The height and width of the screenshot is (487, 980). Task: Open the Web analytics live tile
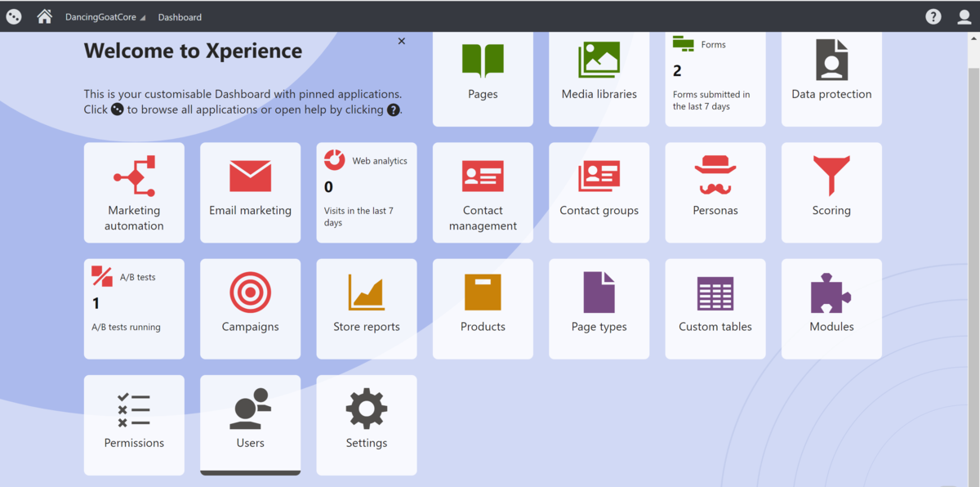(x=367, y=193)
